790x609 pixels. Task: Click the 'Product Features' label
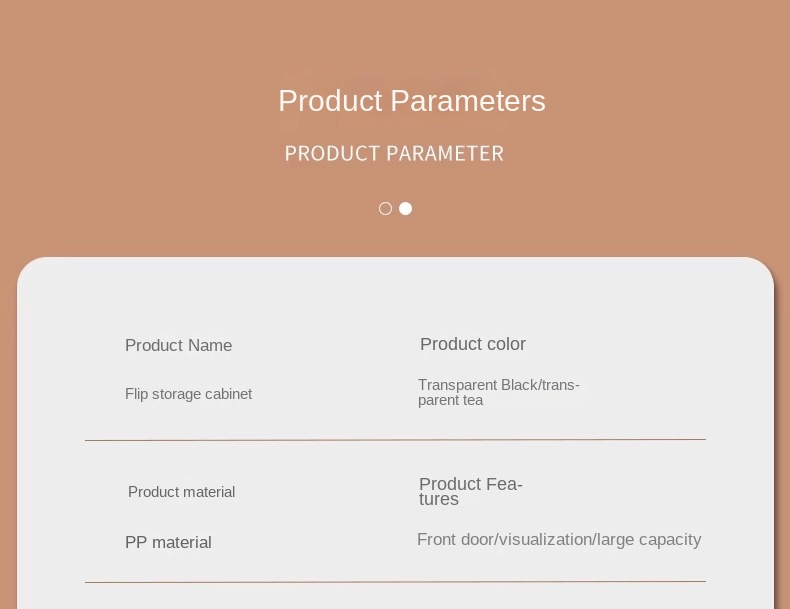pyautogui.click(x=470, y=491)
